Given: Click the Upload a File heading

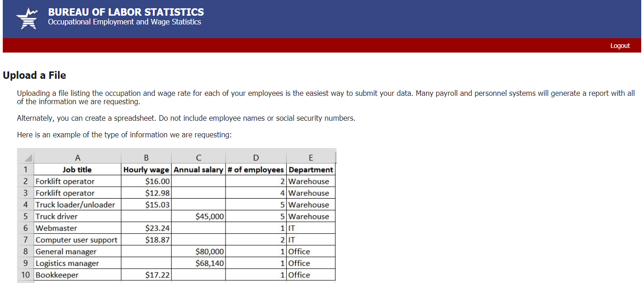Looking at the screenshot, I should pos(35,75).
